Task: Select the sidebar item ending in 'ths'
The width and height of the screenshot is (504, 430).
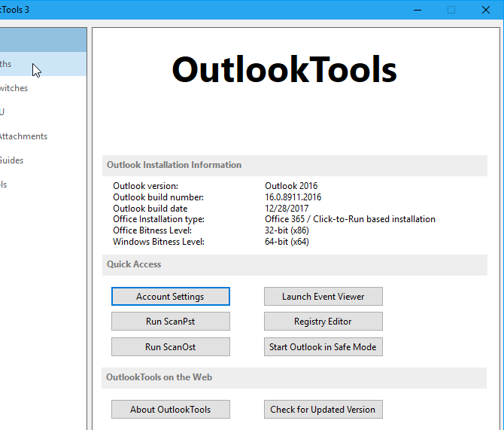Action: click(43, 64)
